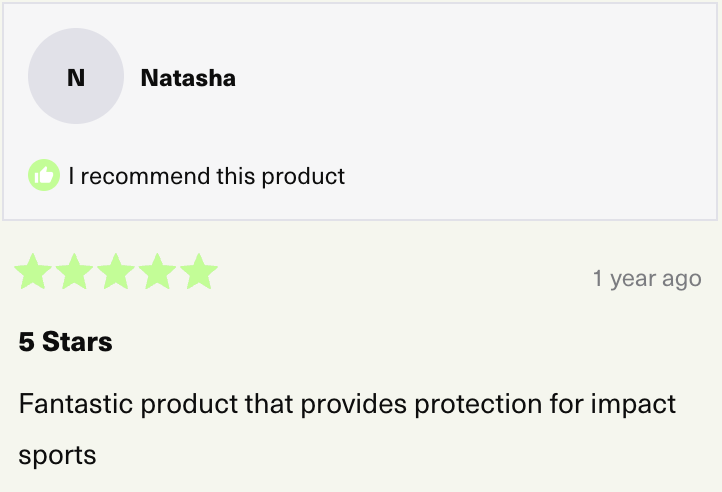This screenshot has height=492, width=722.
Task: Click the word 'ago' in the timestamp
Action: pos(681,279)
